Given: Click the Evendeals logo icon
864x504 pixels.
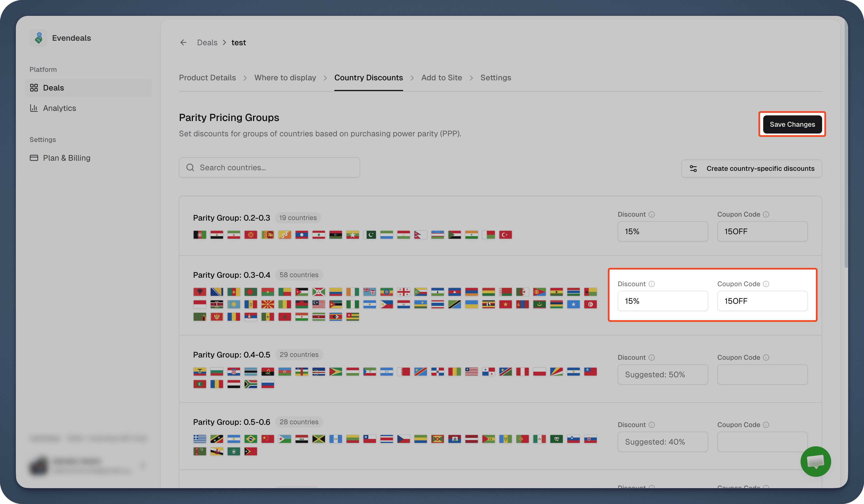Looking at the screenshot, I should 39,38.
